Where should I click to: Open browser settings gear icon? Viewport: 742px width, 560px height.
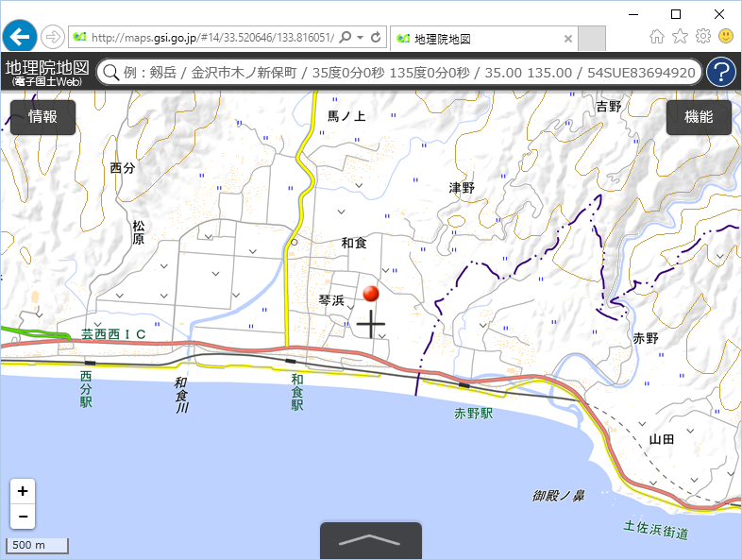703,36
